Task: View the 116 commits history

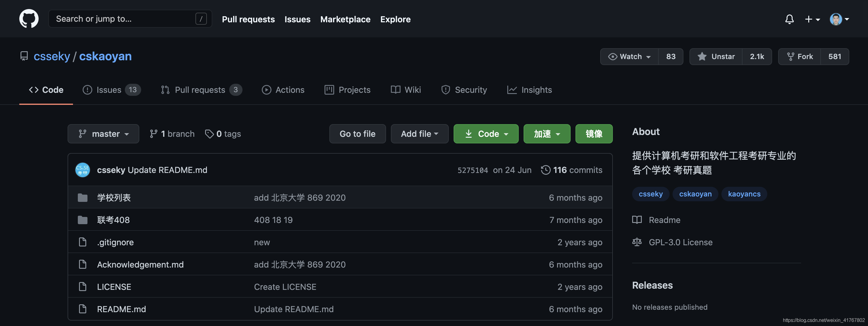Action: [x=572, y=170]
